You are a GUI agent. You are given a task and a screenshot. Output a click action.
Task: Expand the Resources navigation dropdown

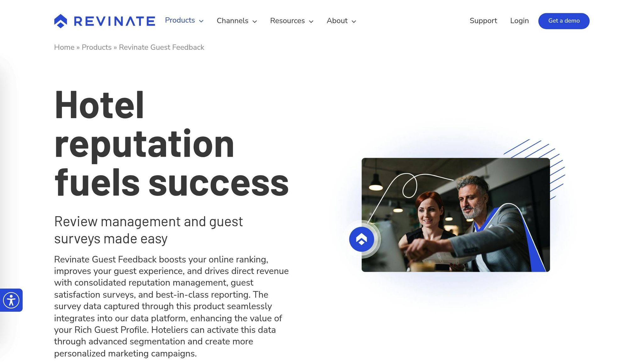(287, 21)
